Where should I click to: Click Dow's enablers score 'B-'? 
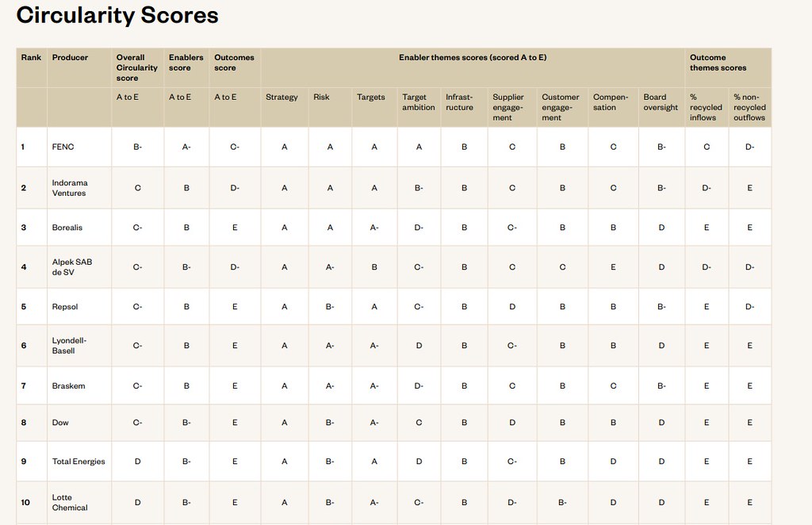click(x=186, y=423)
